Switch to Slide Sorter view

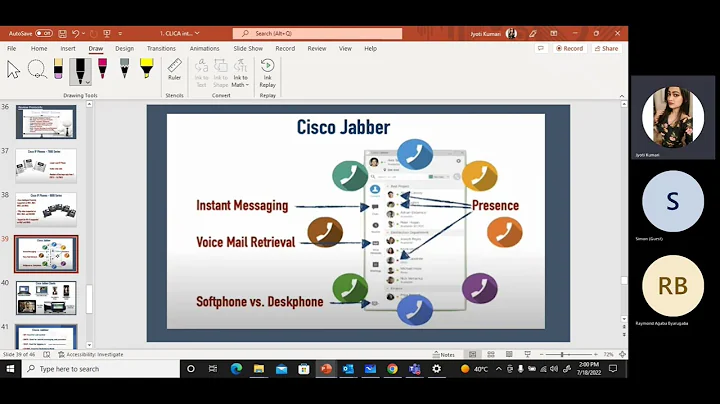coord(491,354)
